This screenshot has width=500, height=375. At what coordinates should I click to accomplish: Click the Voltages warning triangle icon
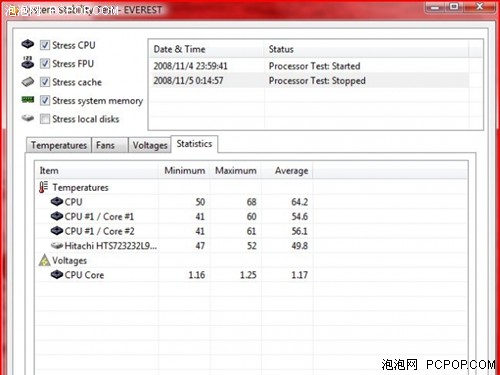pos(44,260)
